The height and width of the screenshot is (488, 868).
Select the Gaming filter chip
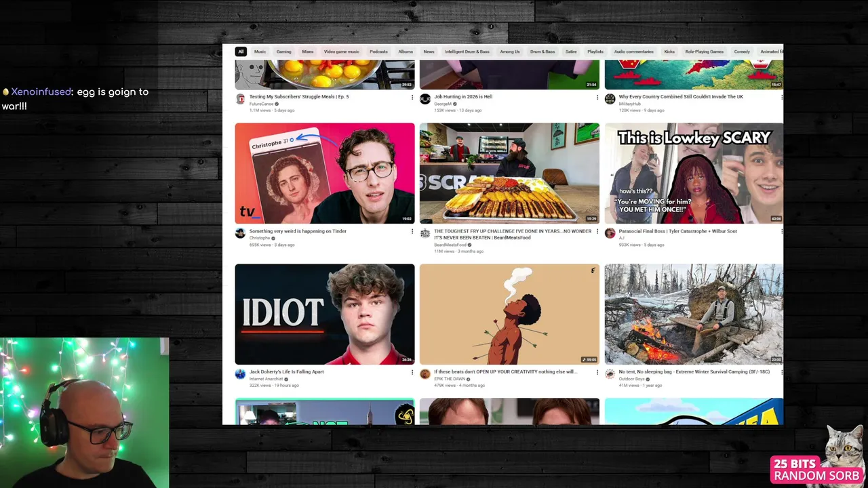(283, 52)
